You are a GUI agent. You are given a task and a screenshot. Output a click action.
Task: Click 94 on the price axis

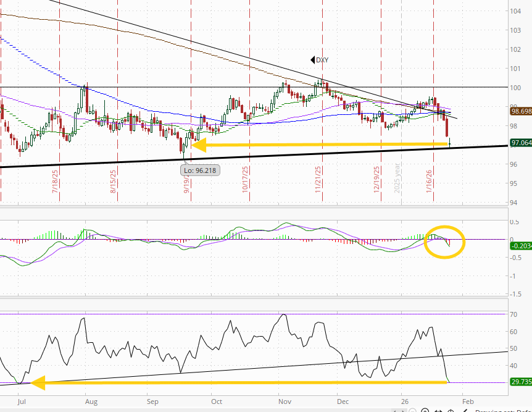tap(513, 203)
